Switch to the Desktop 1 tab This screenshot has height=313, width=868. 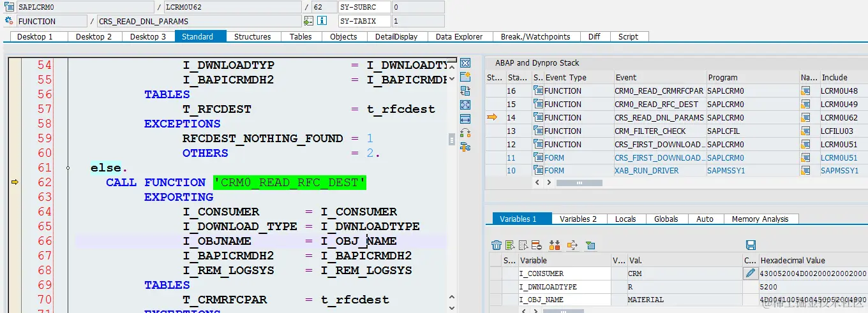[x=34, y=36]
